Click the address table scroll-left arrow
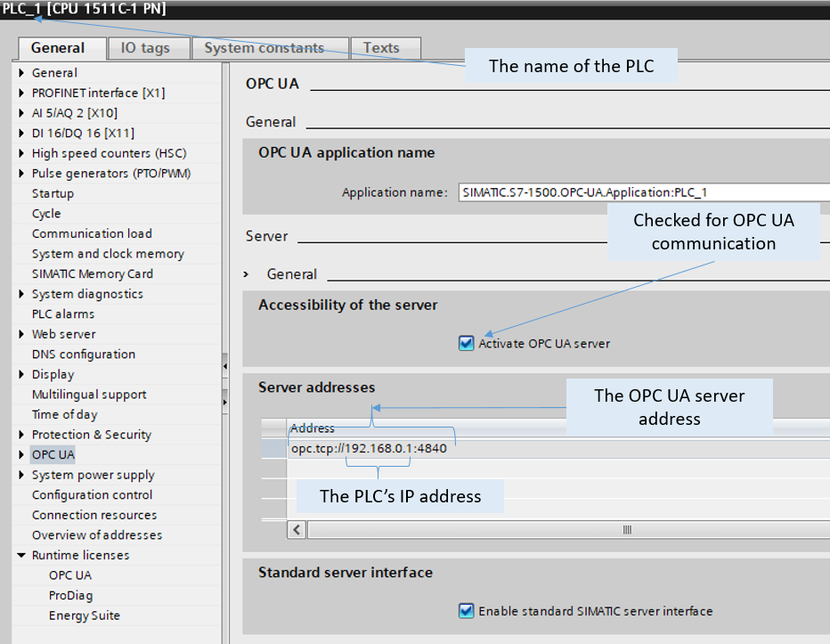Viewport: 830px width, 644px height. pos(297,529)
